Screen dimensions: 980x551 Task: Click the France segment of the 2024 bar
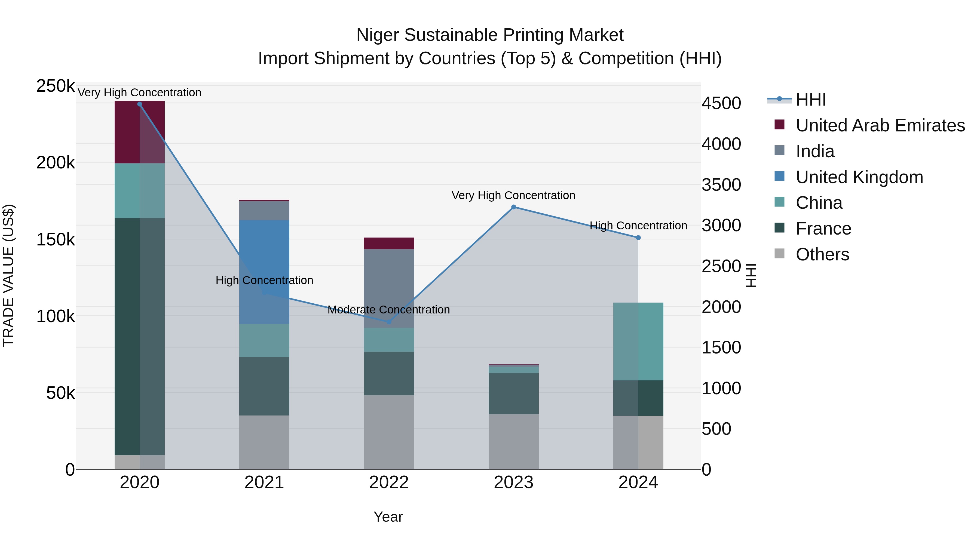[638, 398]
